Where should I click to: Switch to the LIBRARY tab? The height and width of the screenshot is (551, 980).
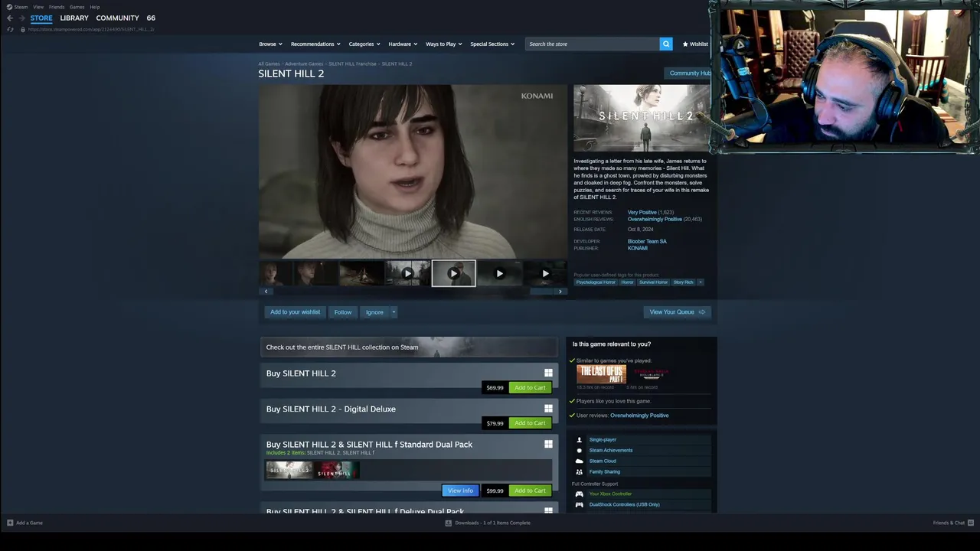[74, 18]
